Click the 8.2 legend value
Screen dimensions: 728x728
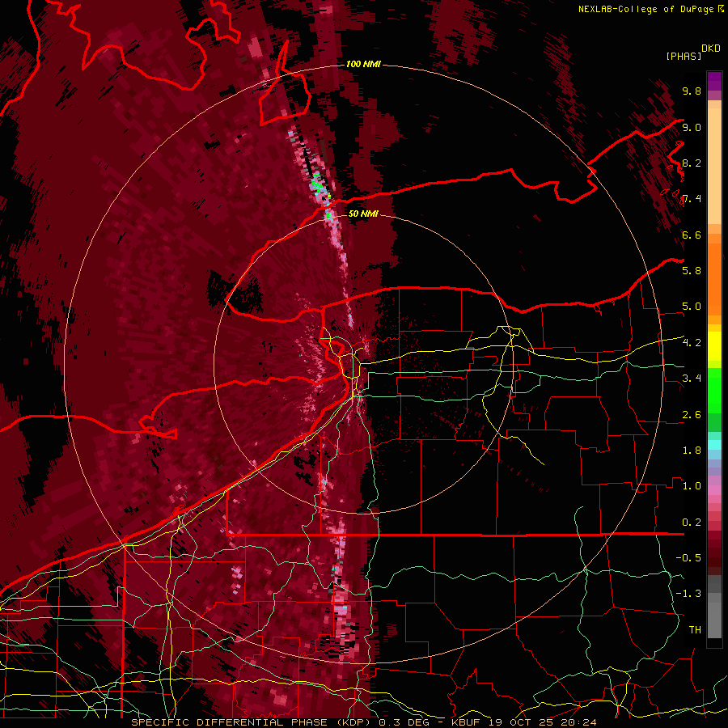[x=692, y=163]
